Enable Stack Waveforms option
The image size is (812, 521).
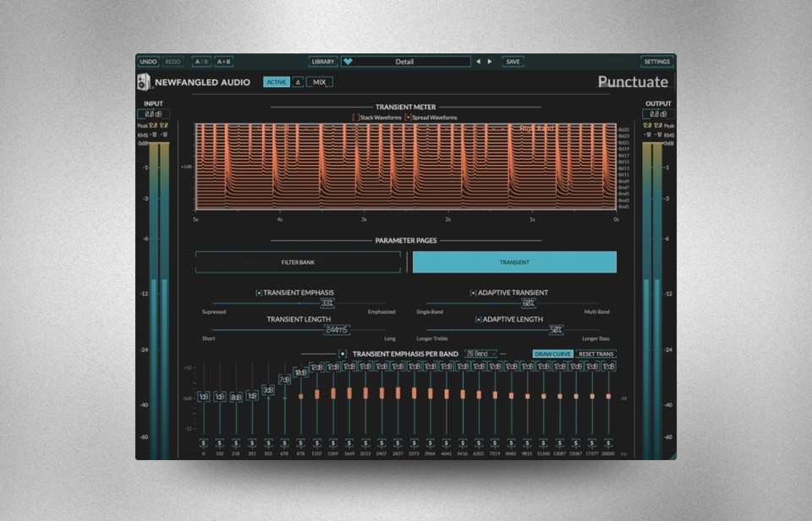pyautogui.click(x=356, y=118)
